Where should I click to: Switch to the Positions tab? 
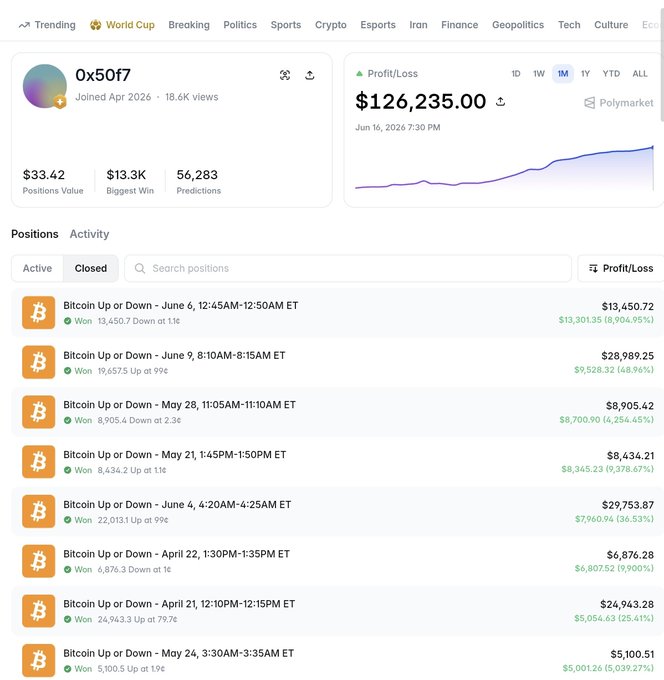pos(35,234)
